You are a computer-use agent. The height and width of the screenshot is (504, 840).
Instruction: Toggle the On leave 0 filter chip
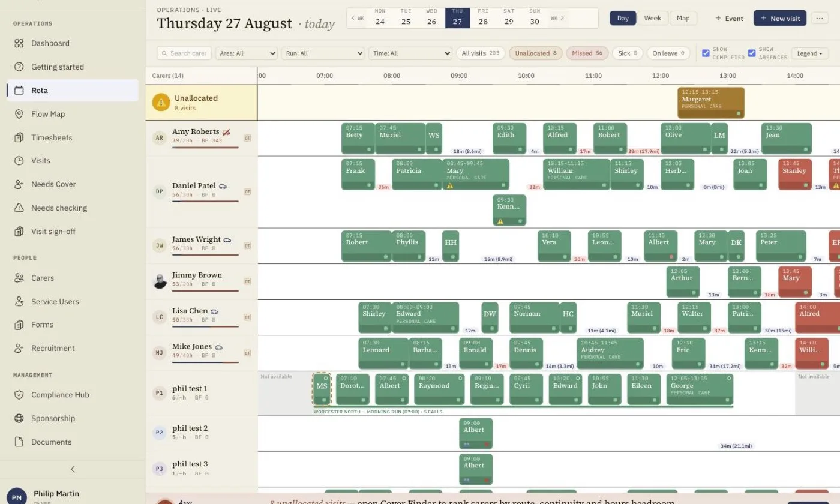668,53
